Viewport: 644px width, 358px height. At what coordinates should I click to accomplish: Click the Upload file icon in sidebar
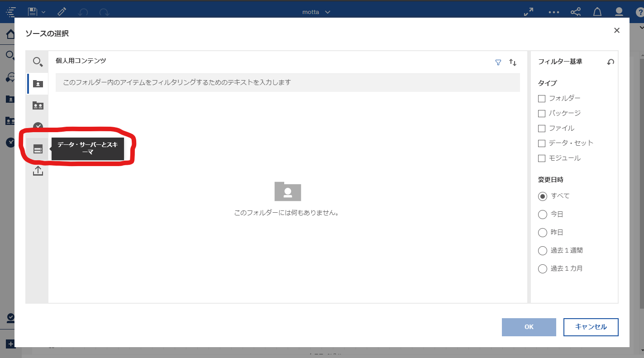point(38,171)
